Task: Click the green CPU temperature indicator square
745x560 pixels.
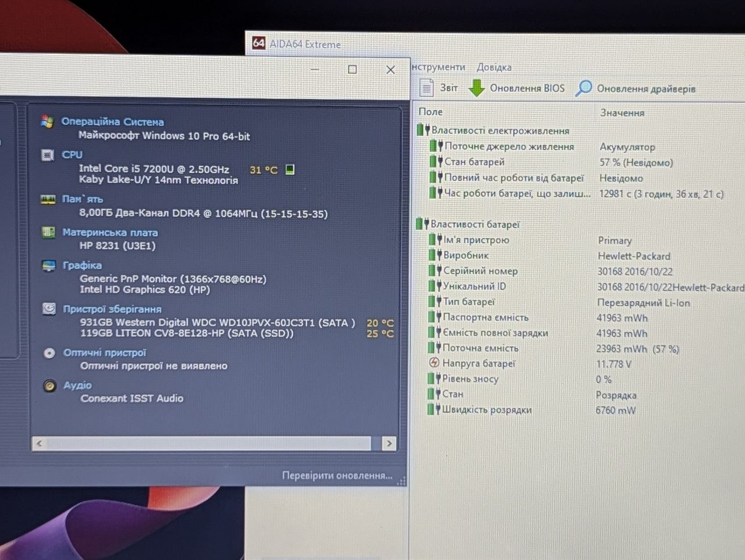Action: pos(290,169)
